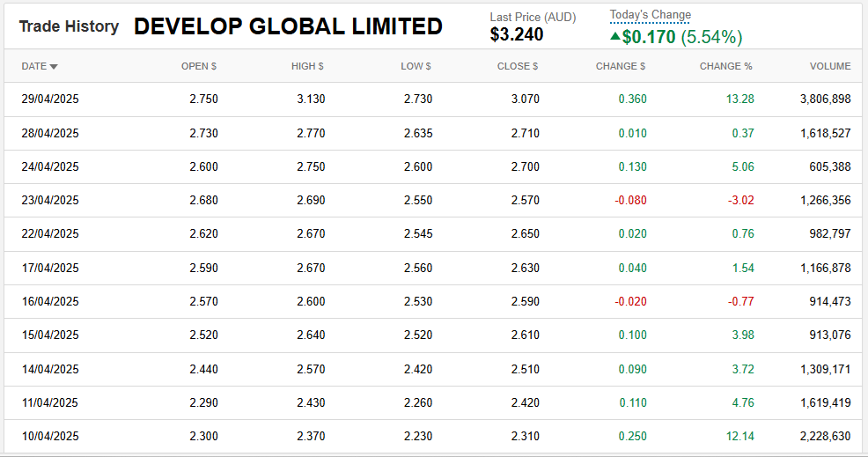Click the Today's Change dotted label
This screenshot has width=868, height=457.
651,15
